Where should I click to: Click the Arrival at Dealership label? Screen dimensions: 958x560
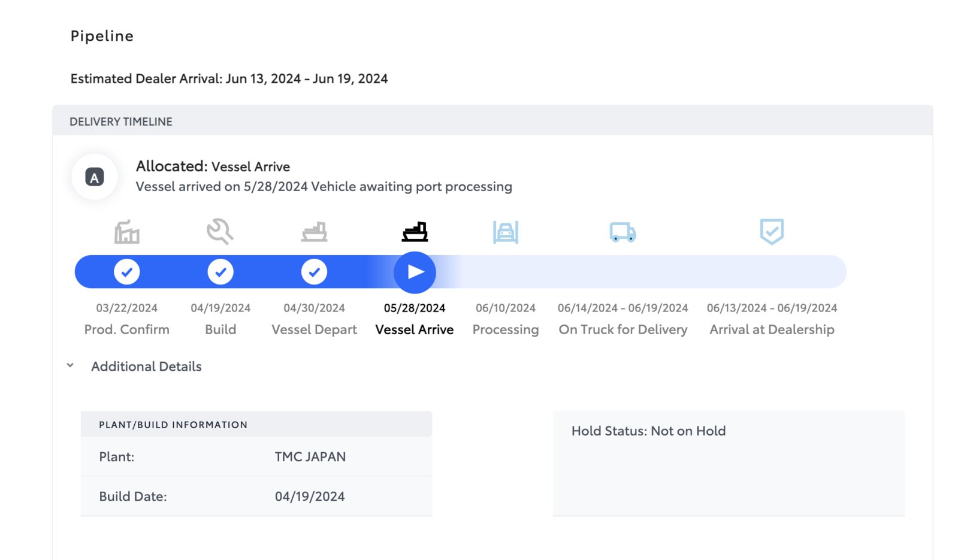pos(772,330)
